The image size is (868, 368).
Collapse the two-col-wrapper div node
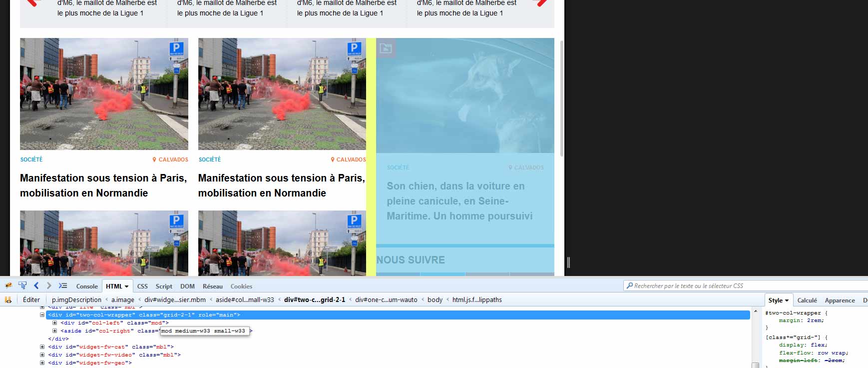click(x=42, y=315)
